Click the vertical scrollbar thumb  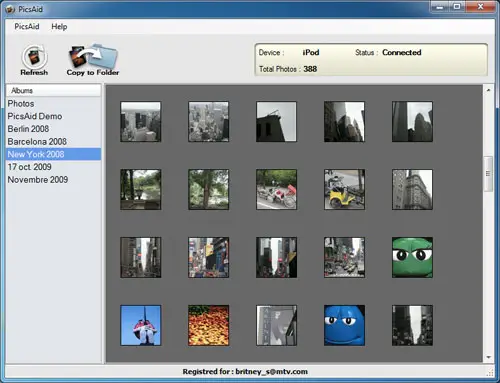[x=488, y=174]
